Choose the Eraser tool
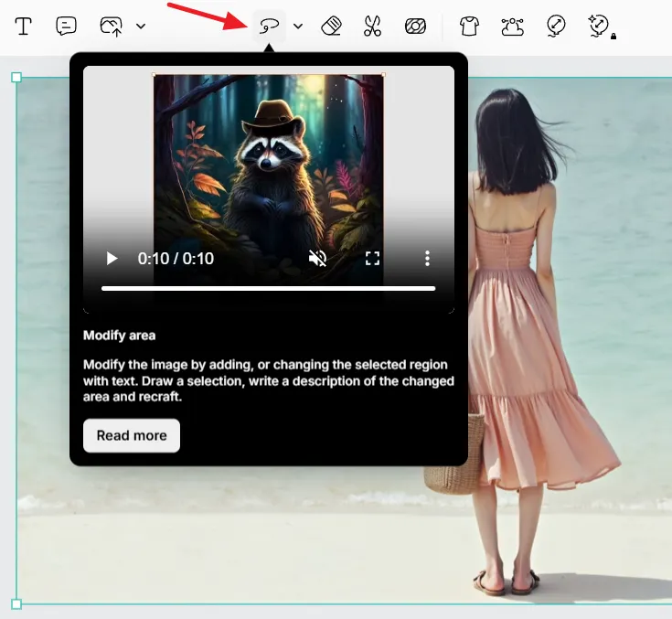 (332, 26)
